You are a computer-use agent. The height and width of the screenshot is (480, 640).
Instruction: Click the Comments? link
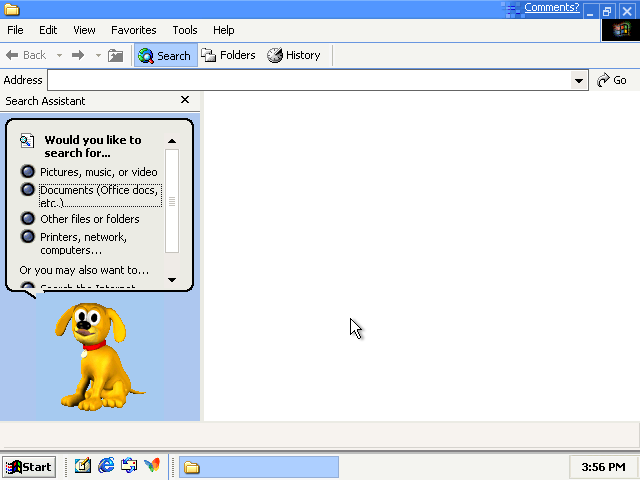[551, 7]
